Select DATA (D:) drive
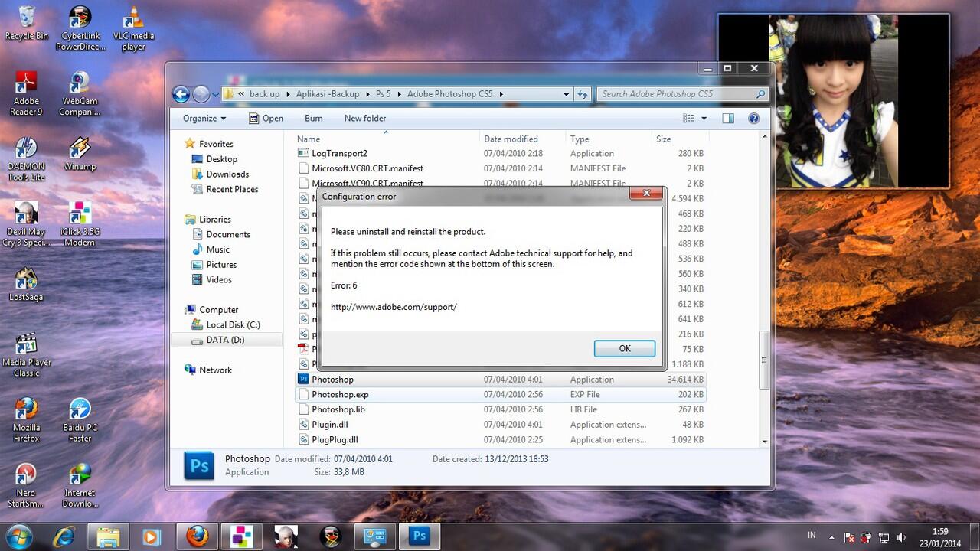 [x=225, y=340]
